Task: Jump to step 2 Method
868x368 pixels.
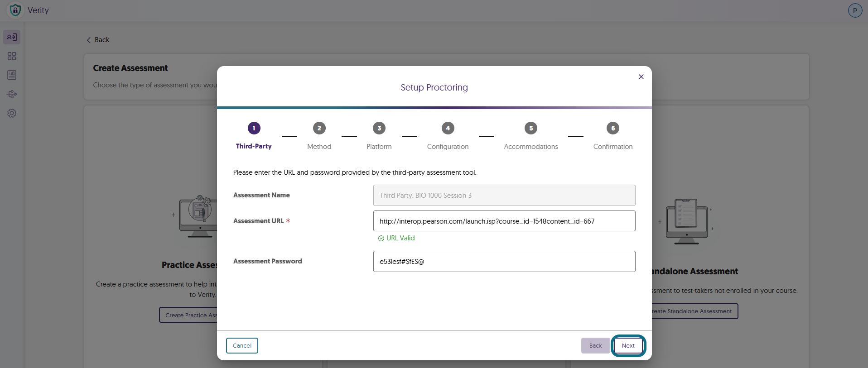Action: click(319, 136)
